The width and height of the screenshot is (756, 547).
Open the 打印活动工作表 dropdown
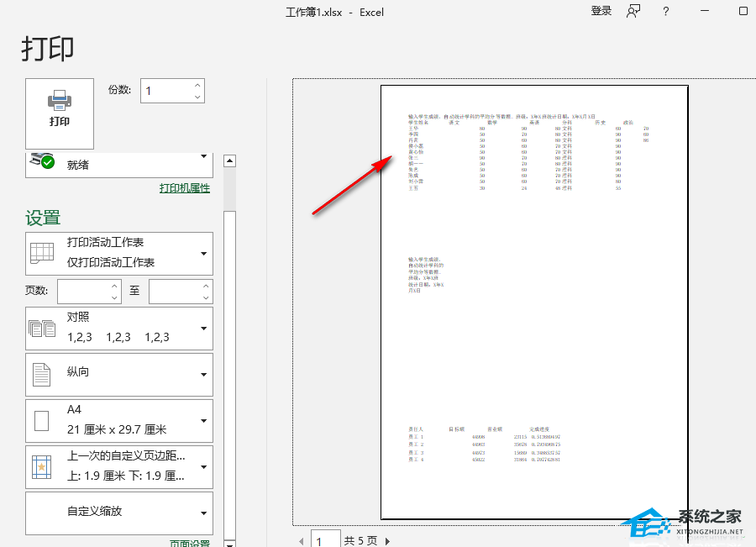pyautogui.click(x=119, y=254)
